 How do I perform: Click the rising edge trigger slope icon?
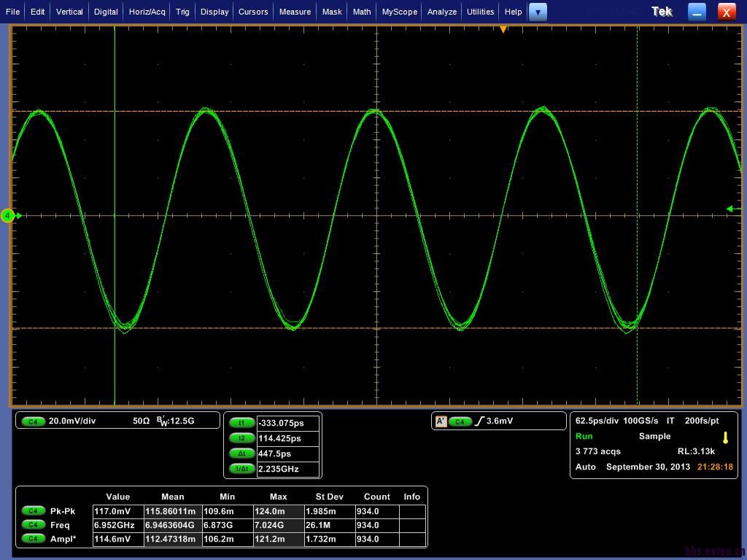(479, 421)
